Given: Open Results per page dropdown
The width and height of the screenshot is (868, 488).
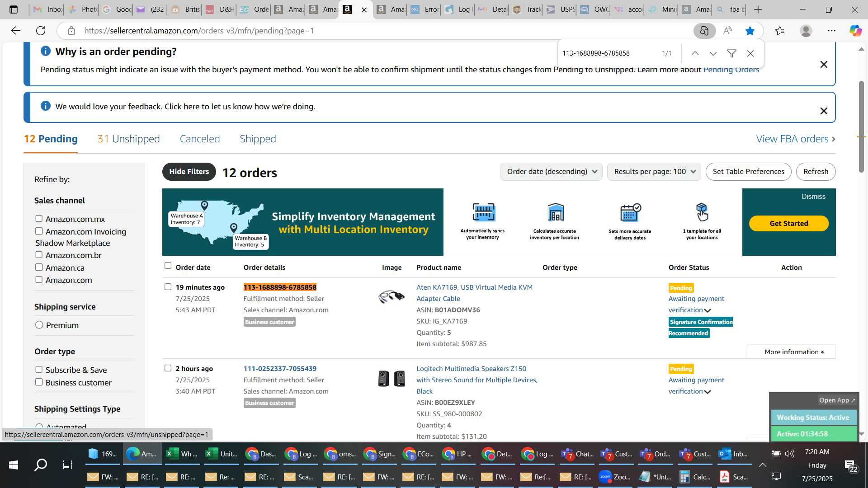Looking at the screenshot, I should click(x=654, y=172).
